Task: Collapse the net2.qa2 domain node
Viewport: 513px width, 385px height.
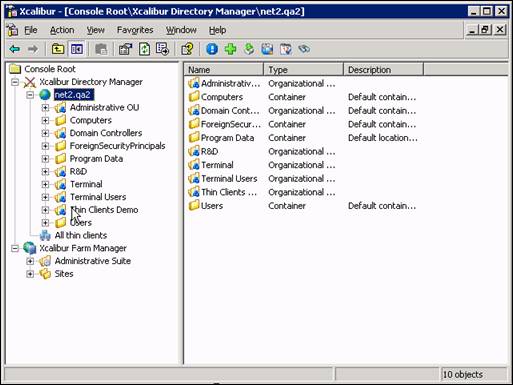Action: [30, 95]
